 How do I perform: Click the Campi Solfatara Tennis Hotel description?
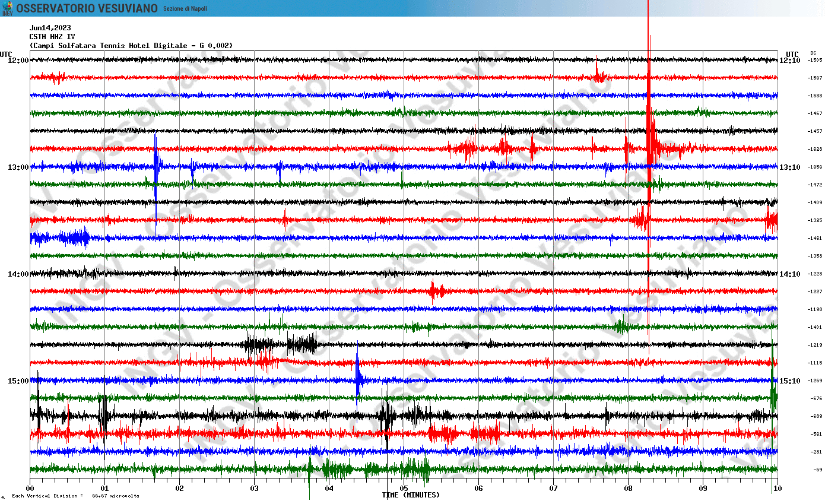[x=131, y=45]
